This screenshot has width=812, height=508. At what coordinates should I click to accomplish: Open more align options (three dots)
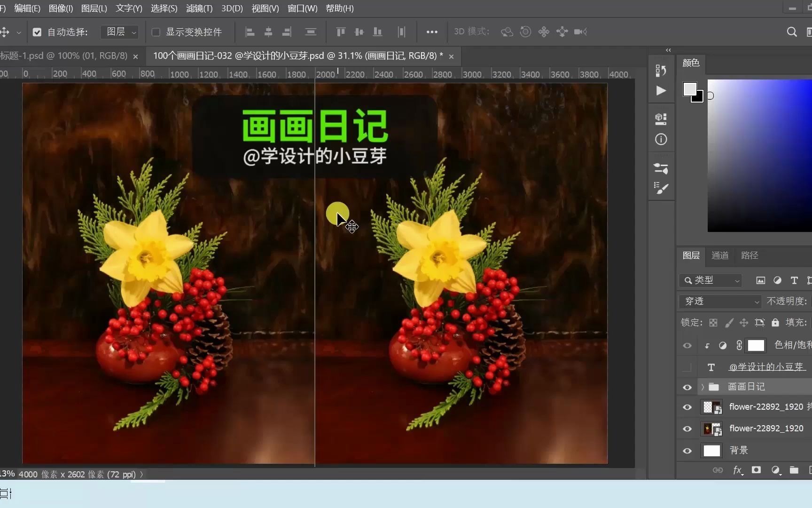click(x=432, y=32)
